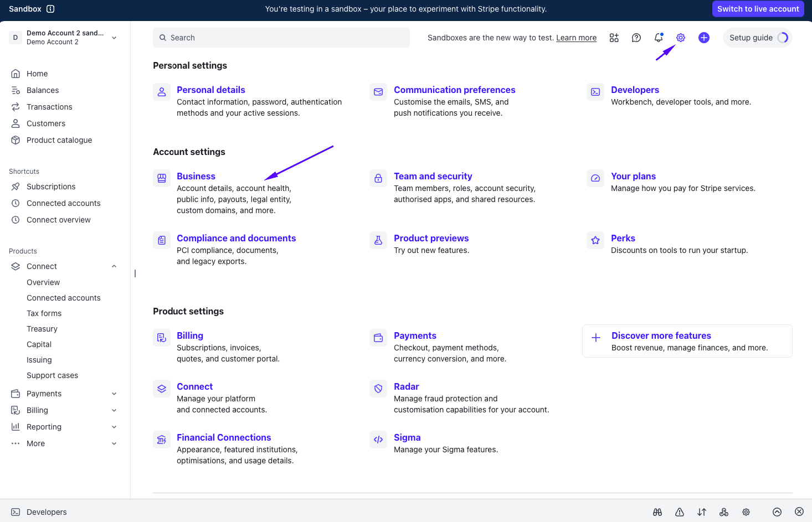The width and height of the screenshot is (812, 522).
Task: Go to Home in sidebar
Action: (37, 74)
